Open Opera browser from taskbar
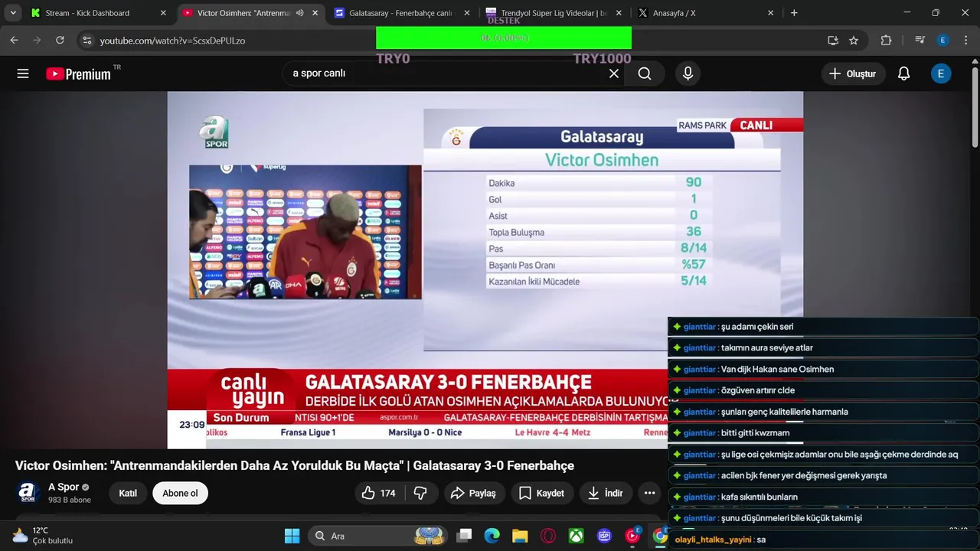The height and width of the screenshot is (551, 980). click(x=548, y=536)
